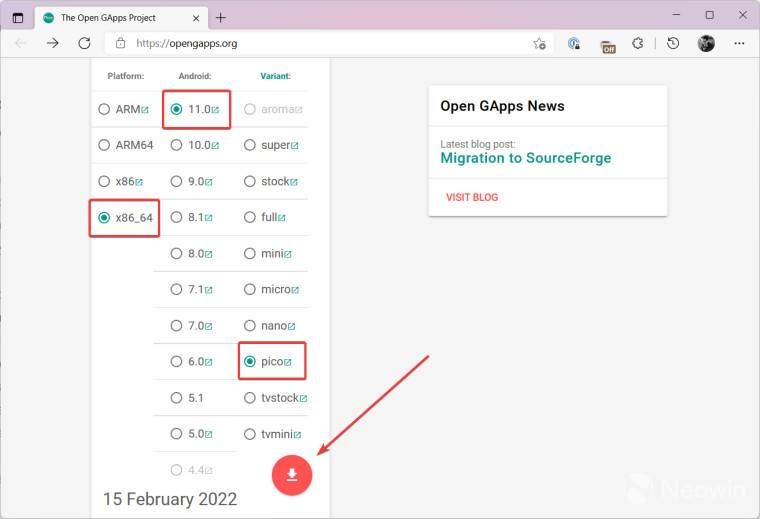Open external link icon beside 5.0

point(208,435)
